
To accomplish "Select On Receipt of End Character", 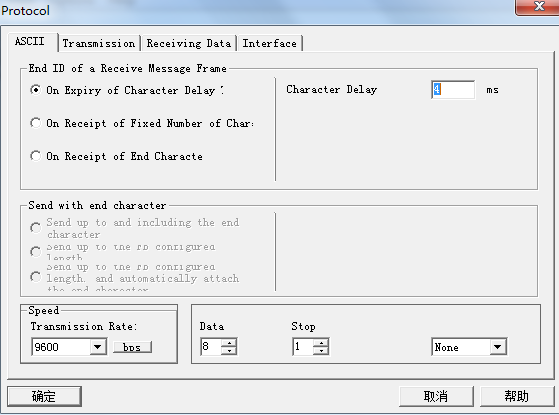I will click(35, 156).
